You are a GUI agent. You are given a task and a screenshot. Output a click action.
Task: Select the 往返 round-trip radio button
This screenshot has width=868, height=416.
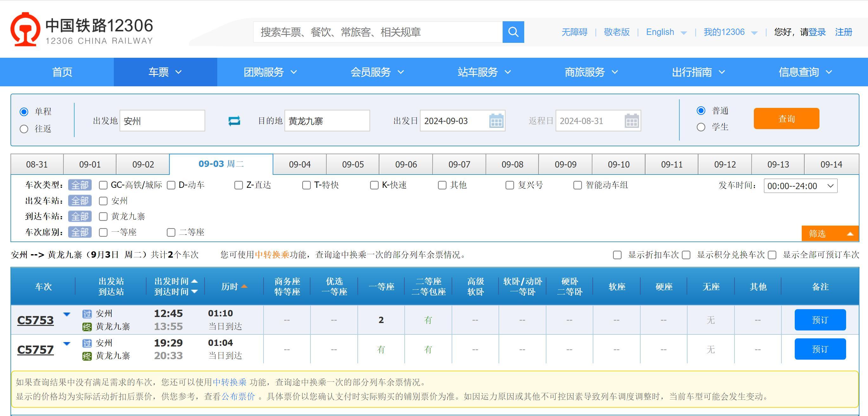tap(24, 129)
